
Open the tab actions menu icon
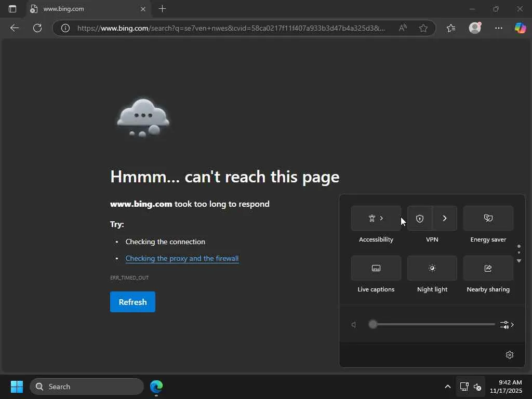(x=12, y=9)
